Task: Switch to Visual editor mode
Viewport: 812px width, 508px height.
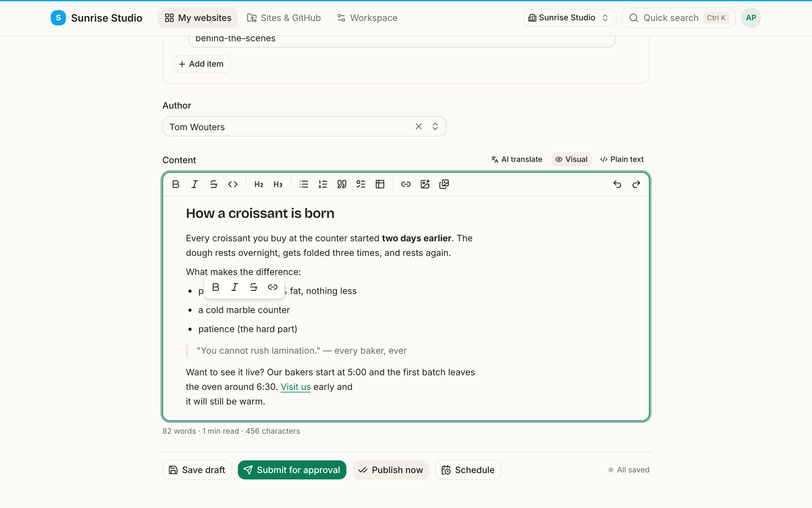Action: (572, 159)
